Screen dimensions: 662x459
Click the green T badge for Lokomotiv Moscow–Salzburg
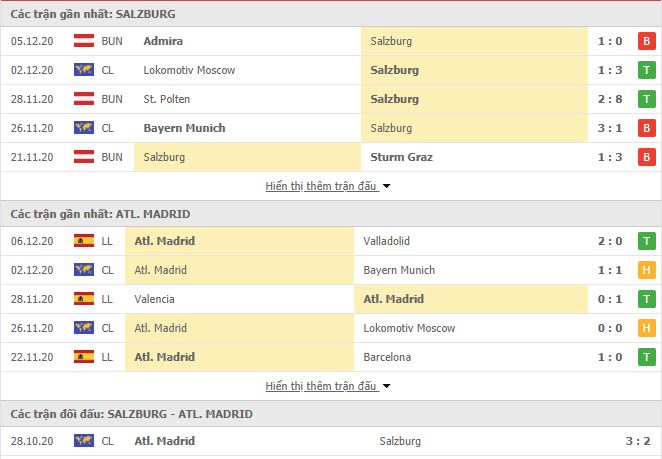(646, 70)
